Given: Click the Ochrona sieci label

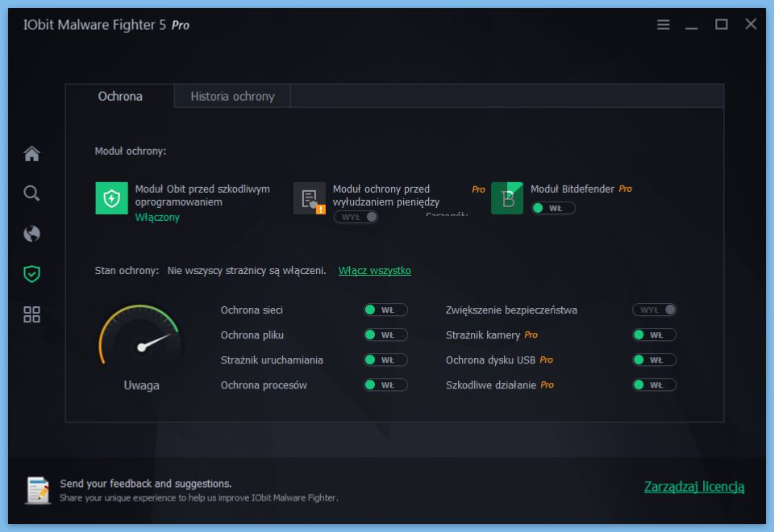Looking at the screenshot, I should click(x=252, y=310).
